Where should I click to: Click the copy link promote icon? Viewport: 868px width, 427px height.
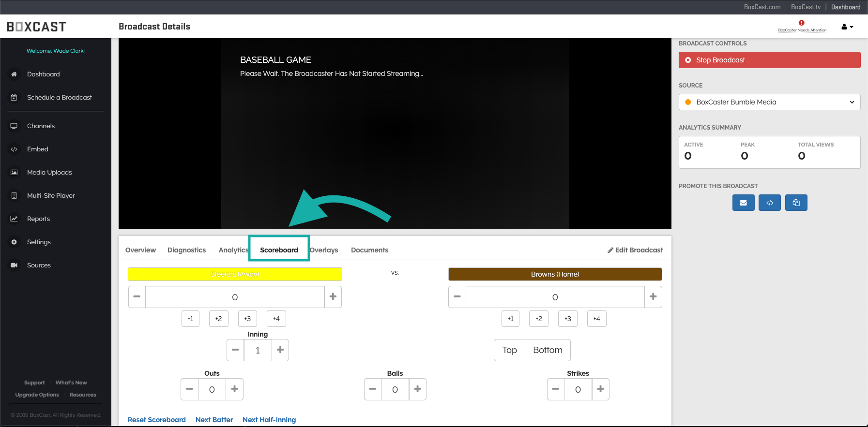point(796,203)
